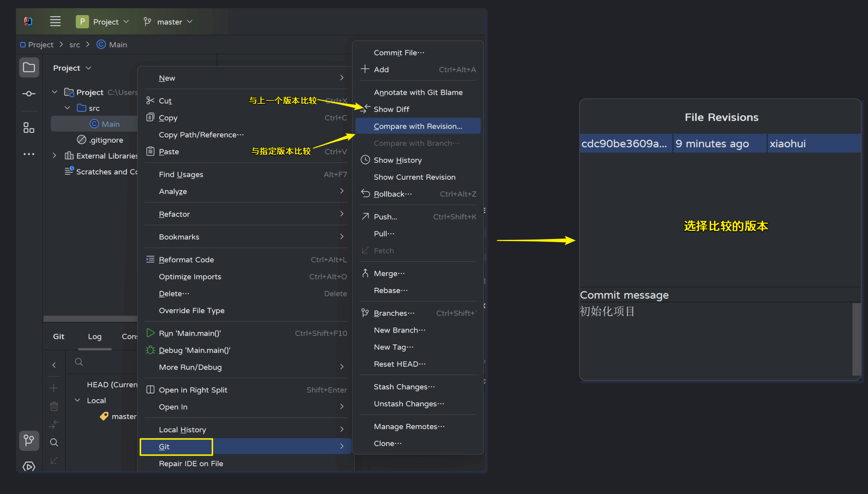Open the Commit tool window icon
Screen dimensions: 868x494
pos(29,94)
